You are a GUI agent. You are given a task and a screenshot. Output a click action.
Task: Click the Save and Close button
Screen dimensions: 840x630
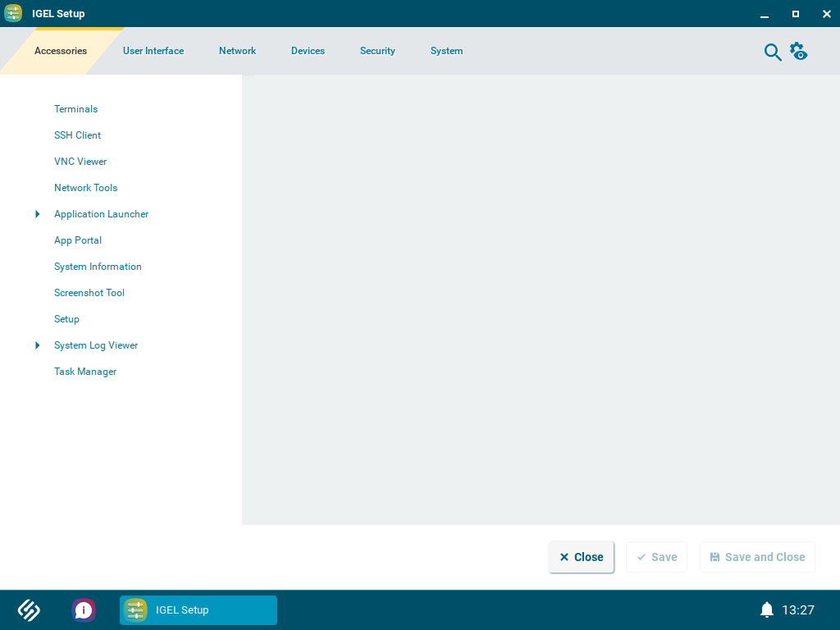[757, 557]
